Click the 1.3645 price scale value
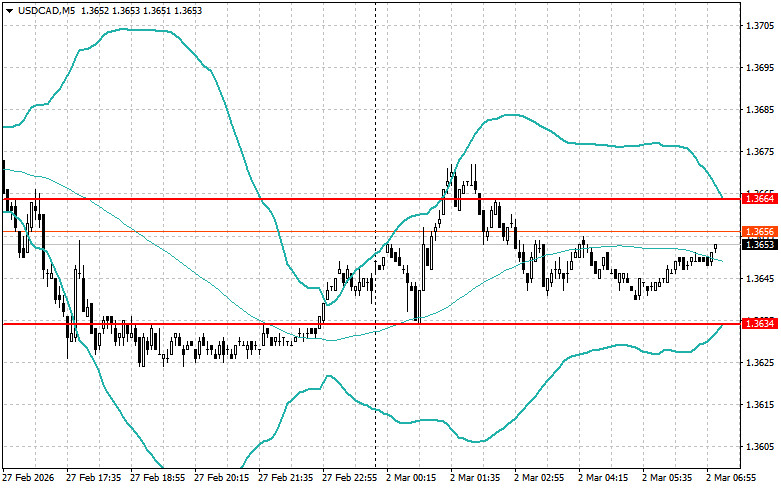Screen dimensions: 781x489 click(761, 278)
